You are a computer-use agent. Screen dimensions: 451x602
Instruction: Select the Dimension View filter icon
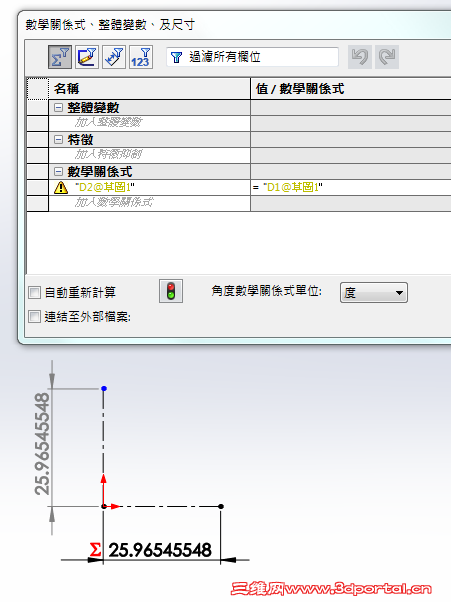point(114,57)
